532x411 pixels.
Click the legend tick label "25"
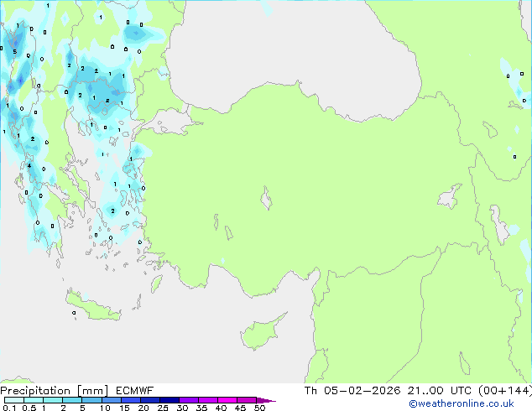pyautogui.click(x=163, y=408)
